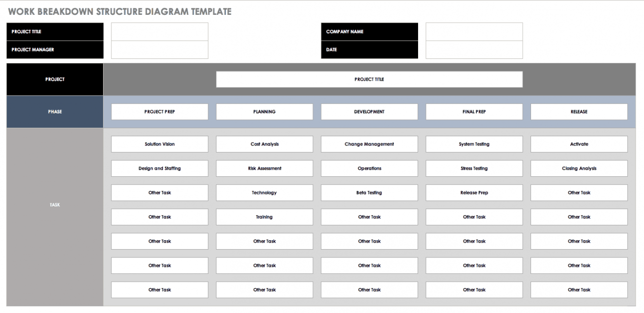Click the Design and Staffing task cell
The image size is (644, 313).
tap(160, 168)
